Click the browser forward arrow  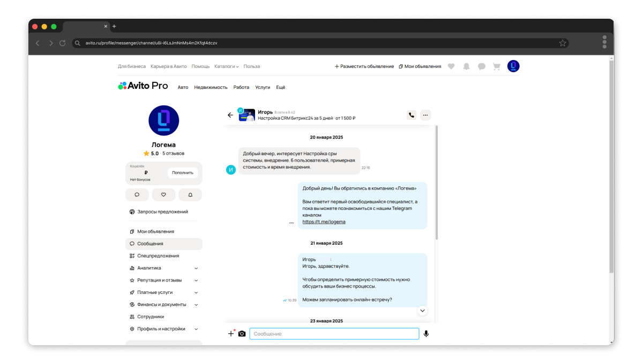click(x=51, y=43)
